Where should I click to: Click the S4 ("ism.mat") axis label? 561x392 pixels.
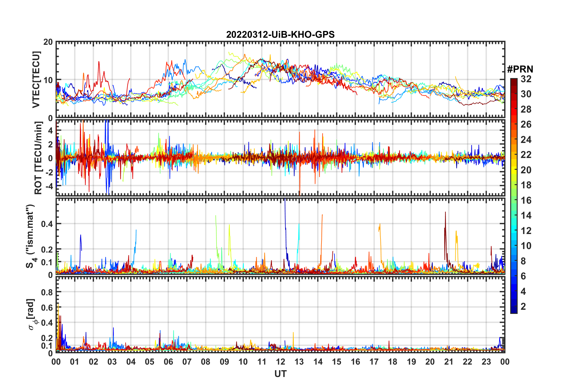pyautogui.click(x=31, y=236)
